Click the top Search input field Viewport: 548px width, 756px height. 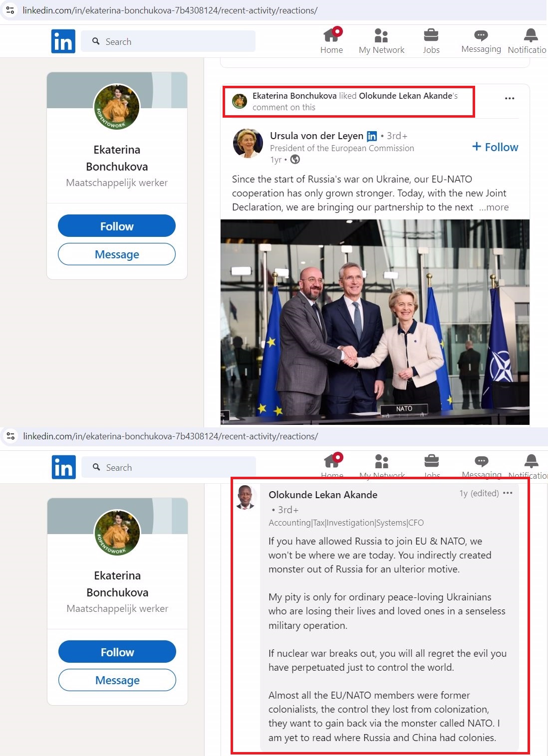point(168,41)
